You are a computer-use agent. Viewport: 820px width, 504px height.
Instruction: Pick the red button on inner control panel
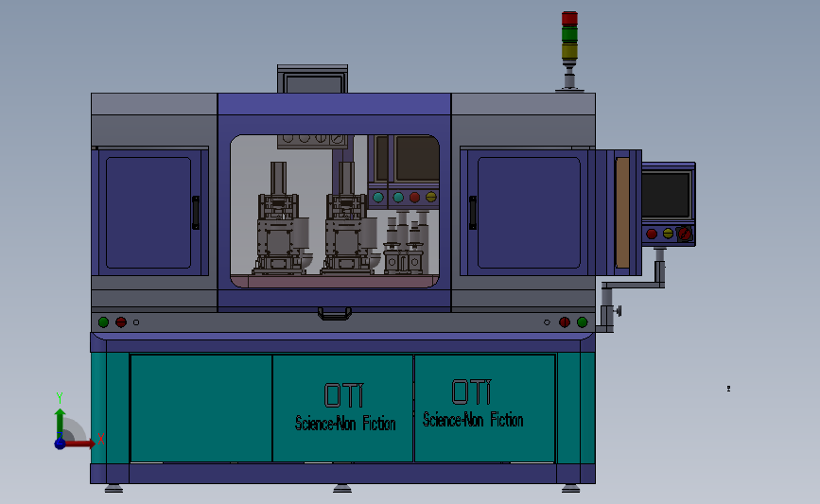coord(414,197)
